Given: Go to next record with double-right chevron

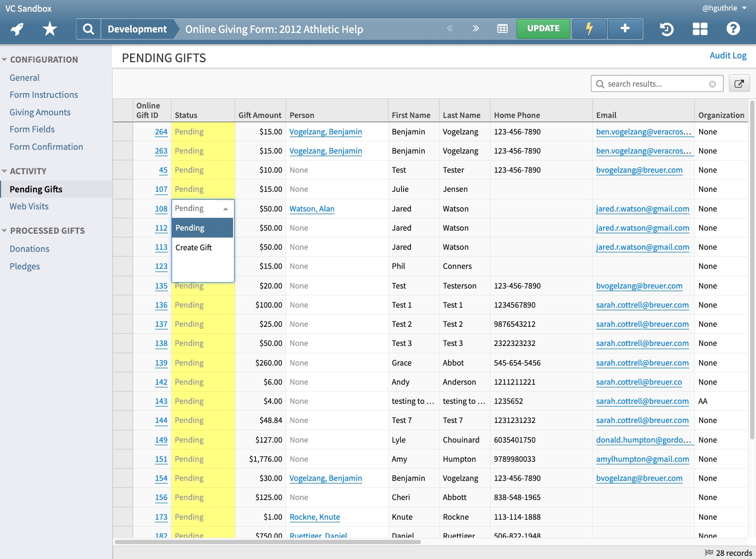Looking at the screenshot, I should pos(476,29).
